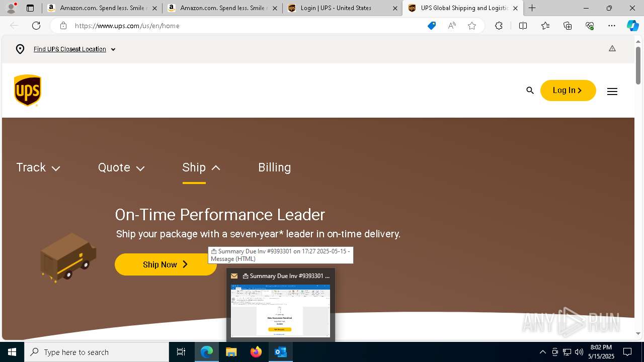
Task: Click the Windows search box
Action: [97, 352]
